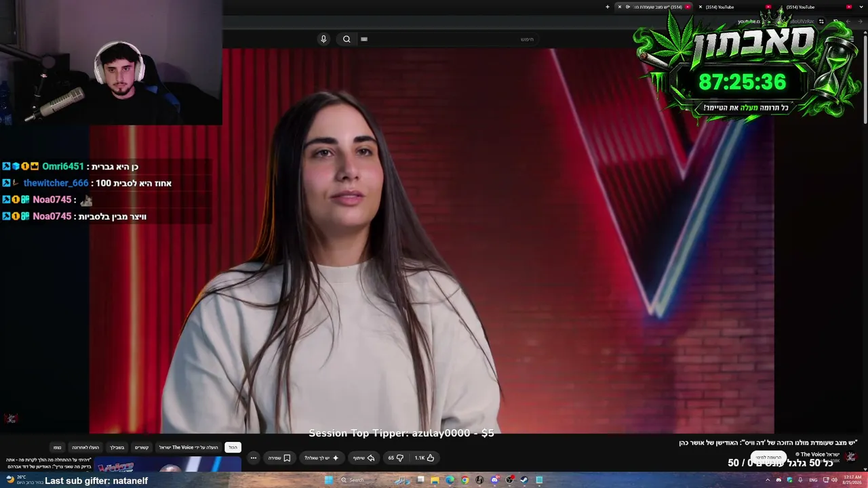Open the three-dot more actions menu

[254, 458]
